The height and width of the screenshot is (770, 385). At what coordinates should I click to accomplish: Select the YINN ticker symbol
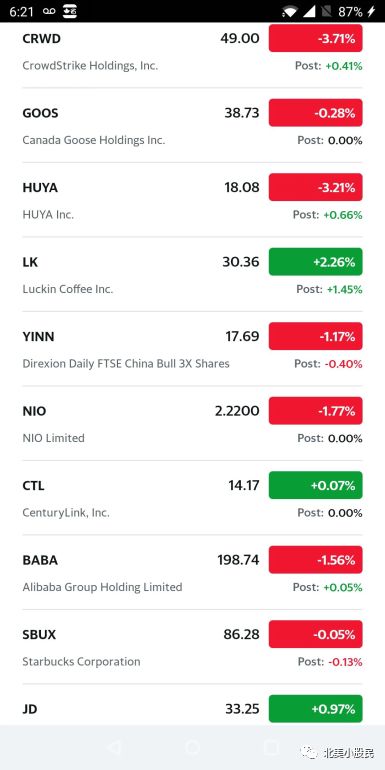38,336
